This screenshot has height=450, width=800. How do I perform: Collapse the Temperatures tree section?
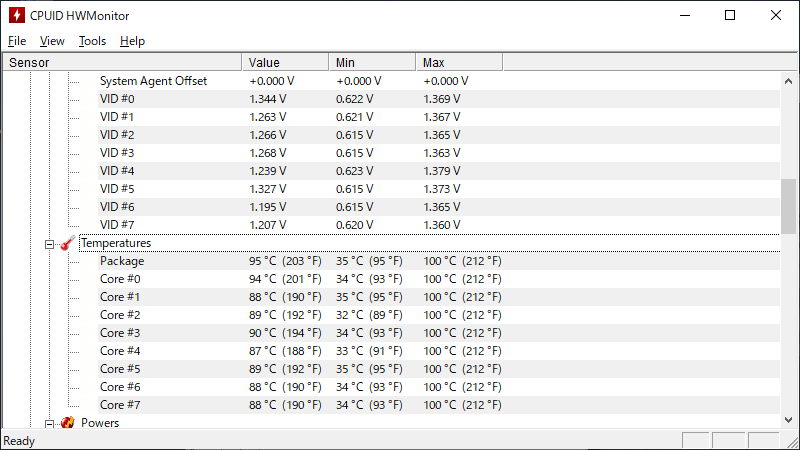pyautogui.click(x=49, y=244)
